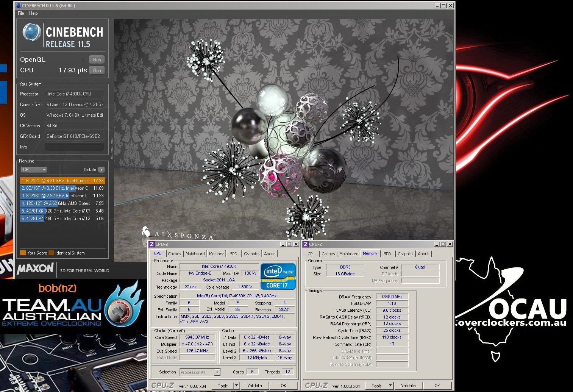This screenshot has width=573, height=392.
Task: Select ranking row 8C/16T @ 2.92 GHz Xeon
Action: 62,196
